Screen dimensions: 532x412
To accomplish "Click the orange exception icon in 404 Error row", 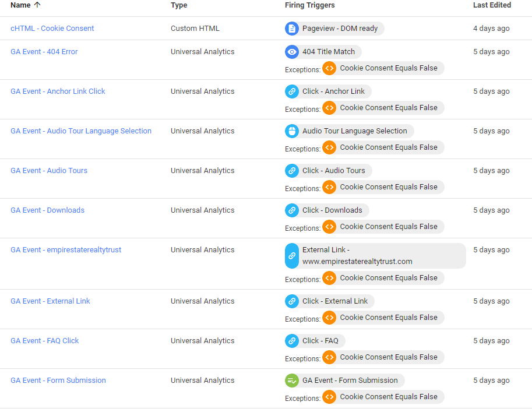I will 329,68.
